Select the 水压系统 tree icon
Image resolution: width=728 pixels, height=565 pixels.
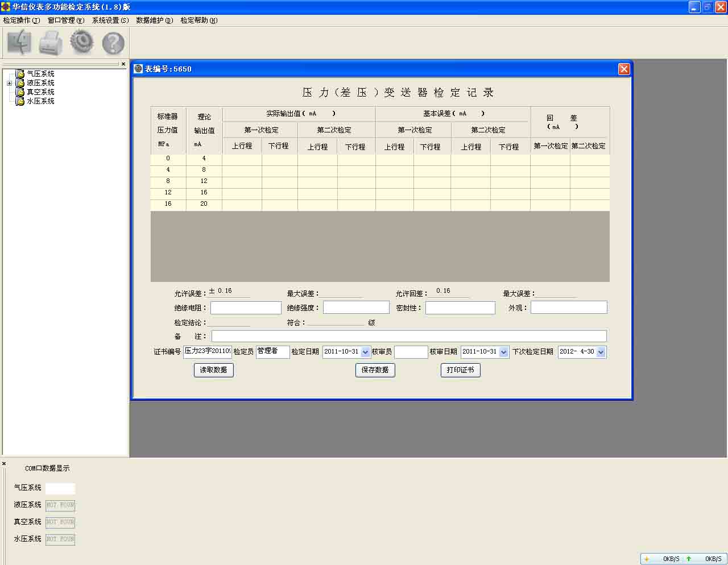(x=20, y=101)
